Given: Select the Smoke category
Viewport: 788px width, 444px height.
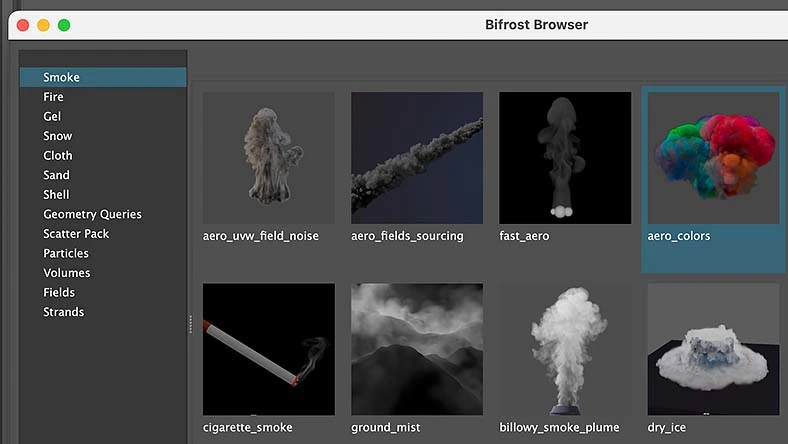Looking at the screenshot, I should [103, 77].
